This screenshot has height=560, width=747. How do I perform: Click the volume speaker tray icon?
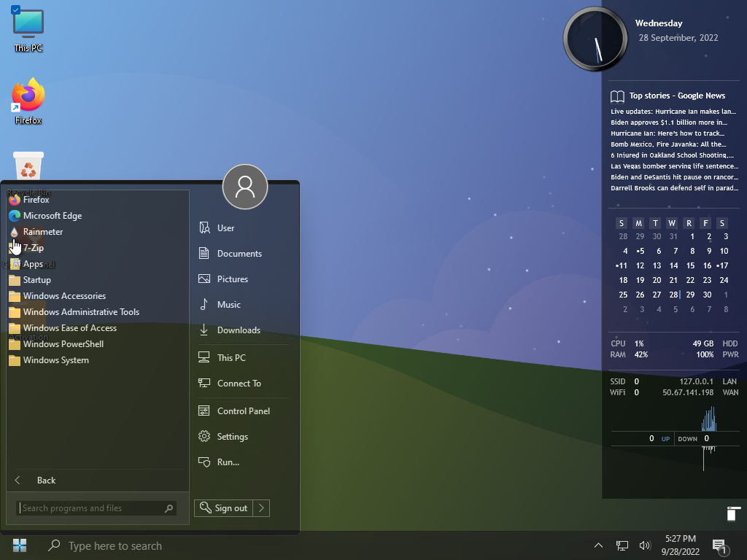(x=644, y=545)
